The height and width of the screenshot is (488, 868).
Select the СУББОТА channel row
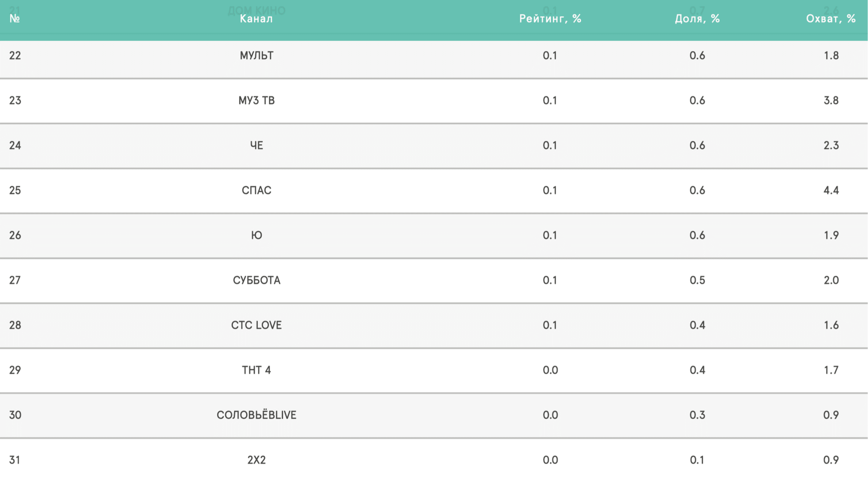256,280
